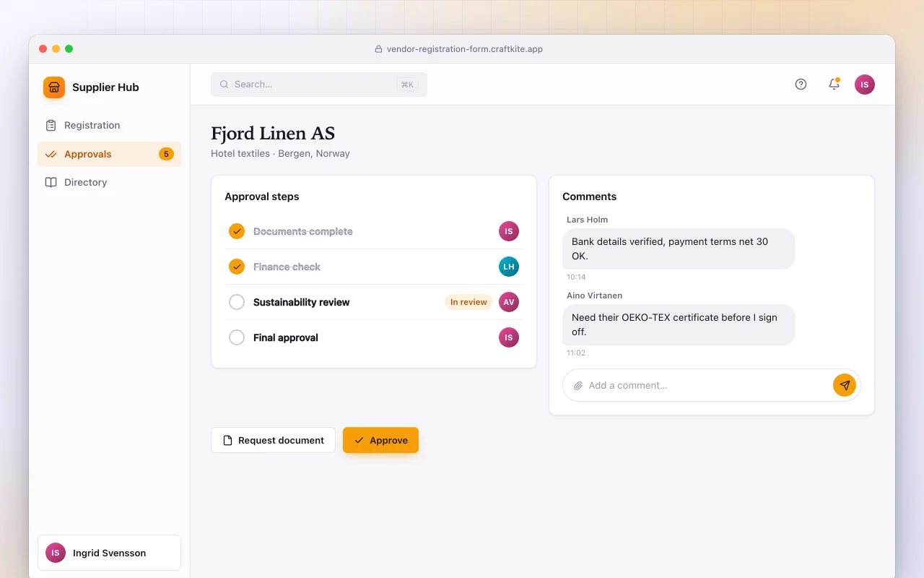The height and width of the screenshot is (578, 924).
Task: Click the paperclip attach icon
Action: tap(578, 386)
